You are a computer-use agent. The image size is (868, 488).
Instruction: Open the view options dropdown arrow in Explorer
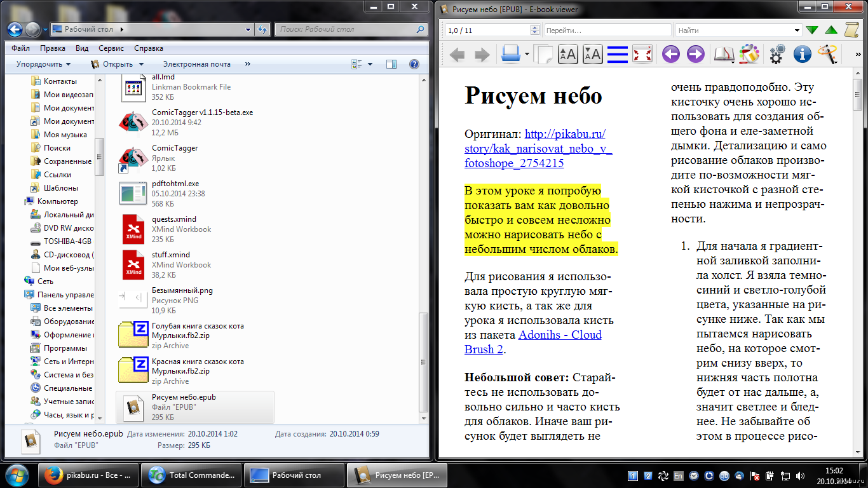370,64
